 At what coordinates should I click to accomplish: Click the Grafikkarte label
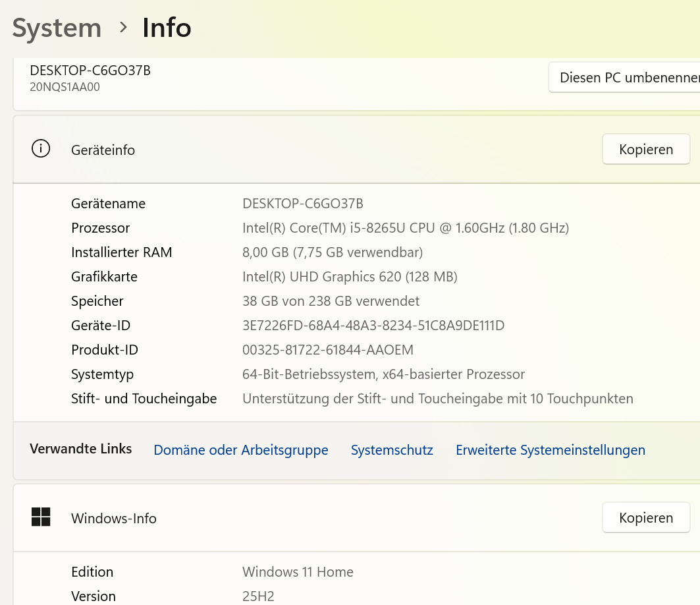tap(104, 277)
